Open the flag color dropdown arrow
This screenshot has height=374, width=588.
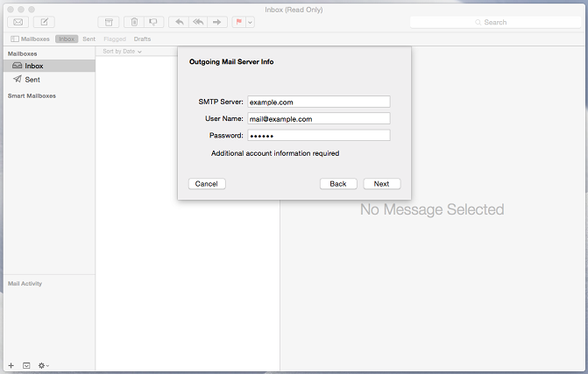pos(250,22)
